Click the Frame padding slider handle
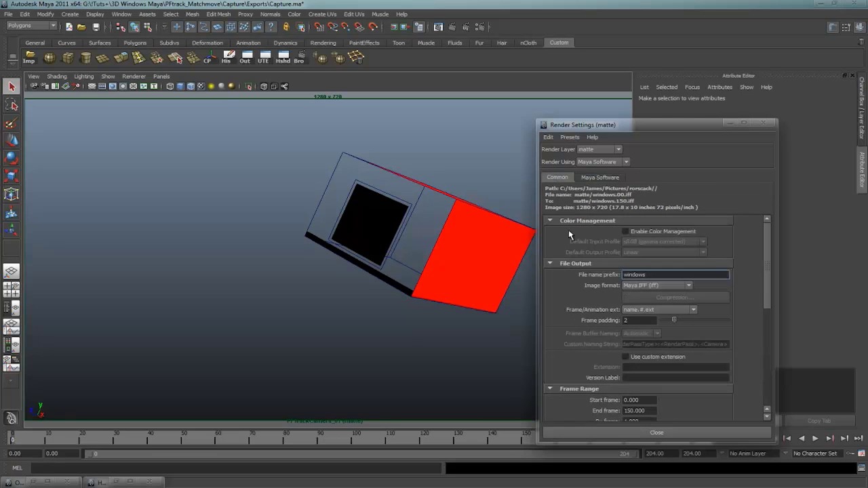 coord(673,320)
